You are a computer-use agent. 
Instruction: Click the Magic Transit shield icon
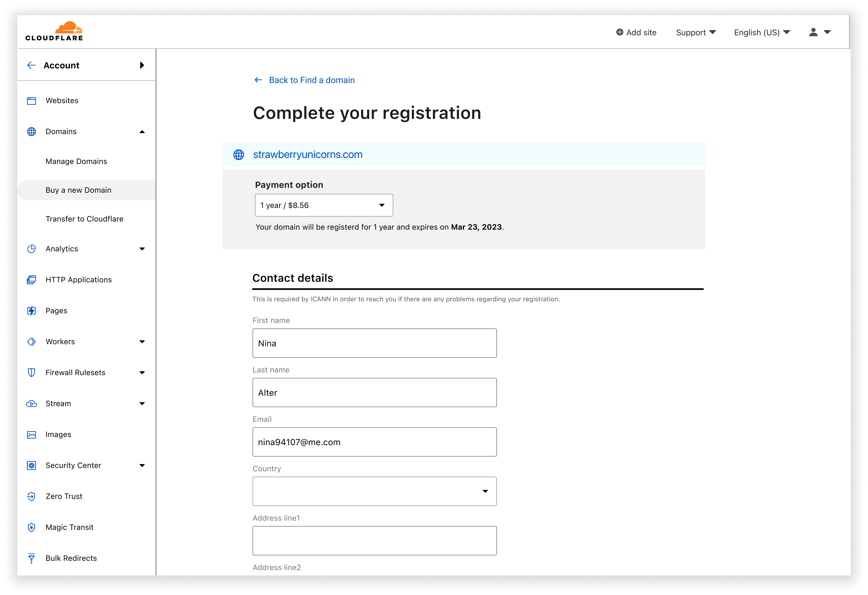(x=31, y=527)
